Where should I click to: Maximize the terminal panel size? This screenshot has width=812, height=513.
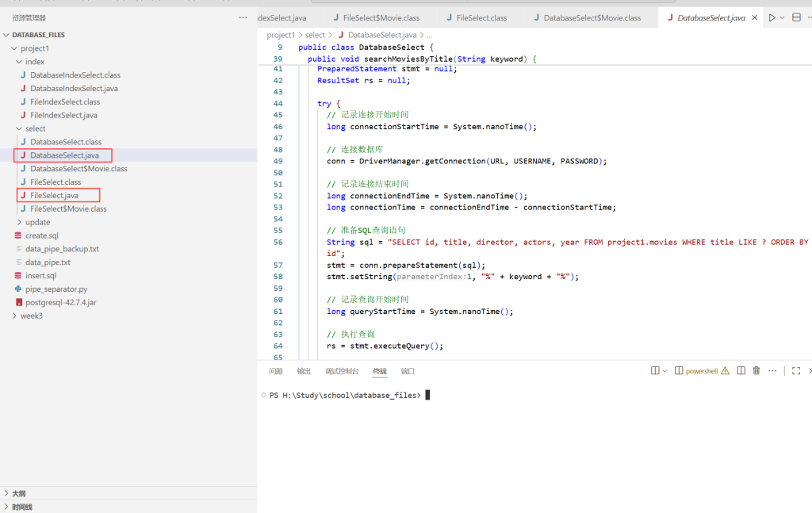(x=796, y=370)
